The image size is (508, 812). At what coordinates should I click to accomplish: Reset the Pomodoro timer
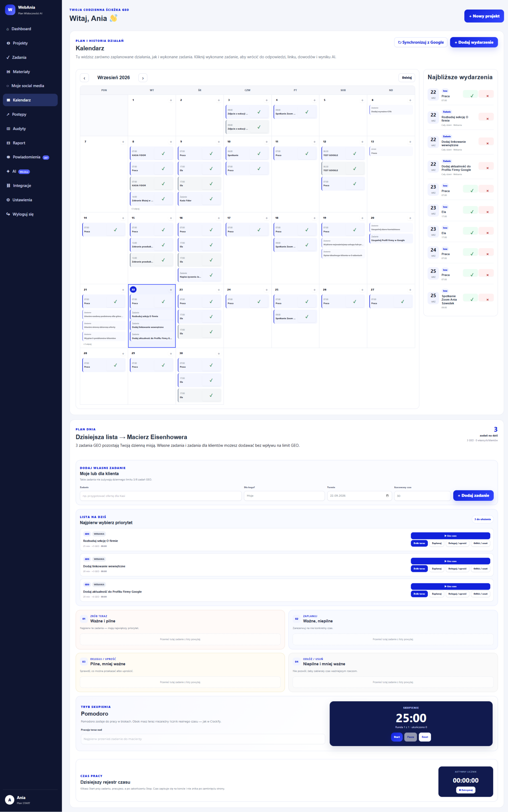(425, 737)
